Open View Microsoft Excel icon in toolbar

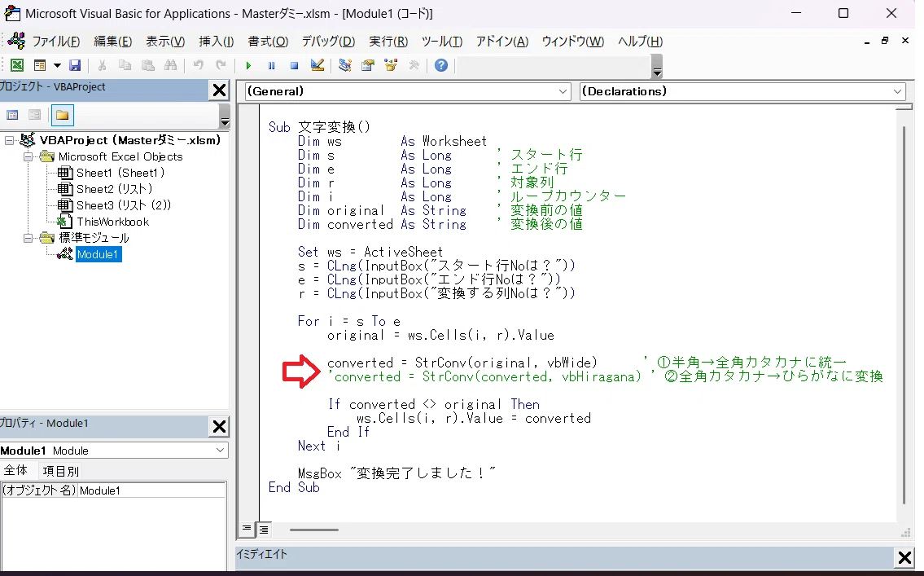point(17,65)
